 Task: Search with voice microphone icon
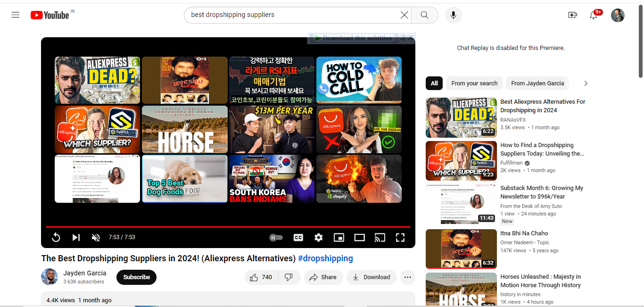(454, 15)
